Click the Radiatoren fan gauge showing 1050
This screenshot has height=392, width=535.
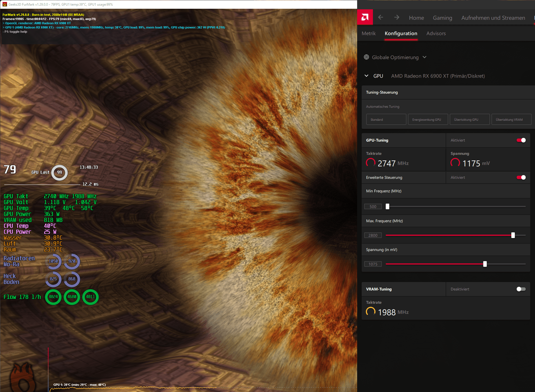click(x=53, y=261)
